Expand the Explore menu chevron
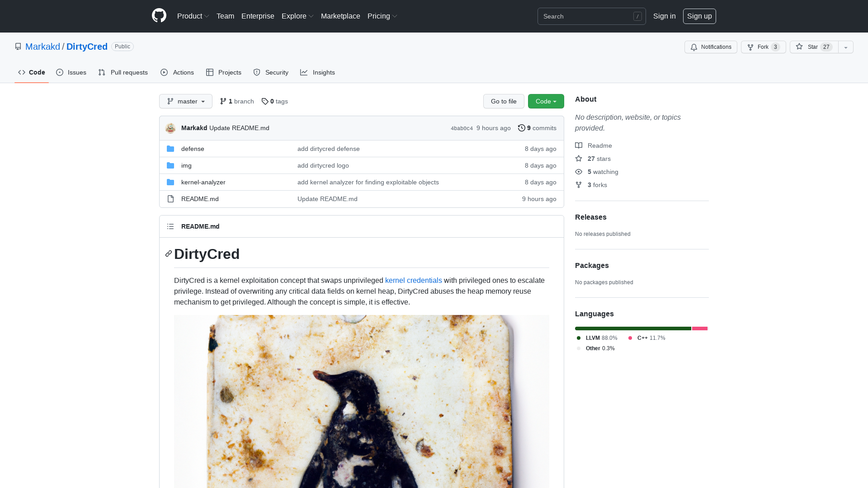868x488 pixels. click(311, 16)
